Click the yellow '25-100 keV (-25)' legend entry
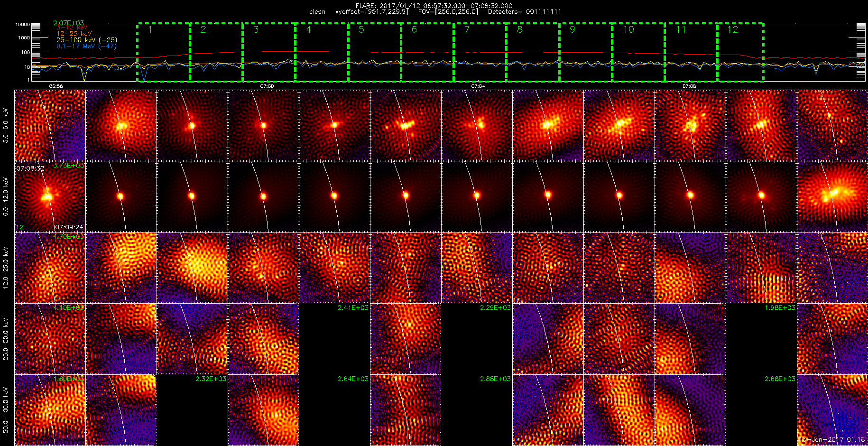The image size is (868, 446). pos(87,40)
